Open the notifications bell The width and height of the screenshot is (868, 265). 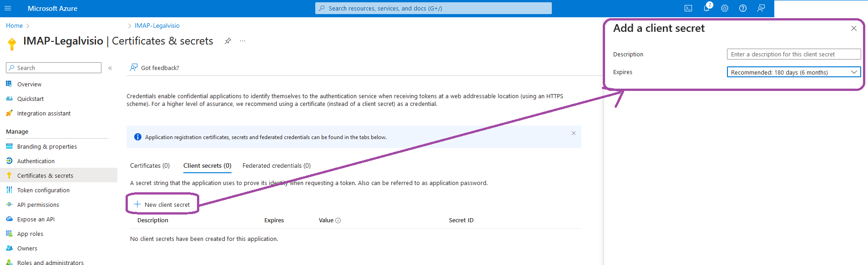(x=707, y=8)
